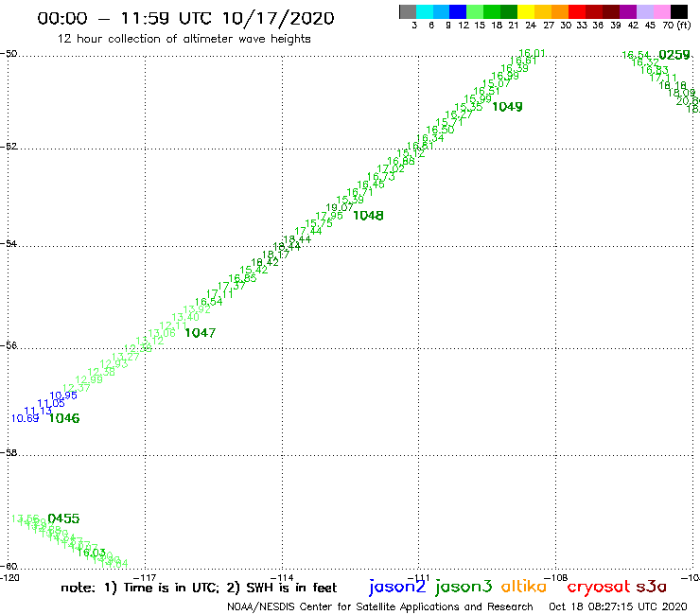Screen dimensions: 700x615
Task: Click the 13.40 wave height value
Action: point(185,317)
